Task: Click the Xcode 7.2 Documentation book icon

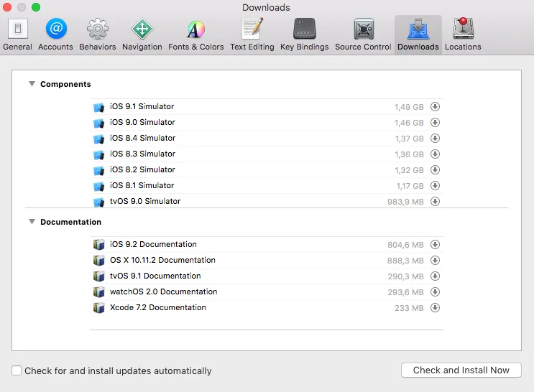Action: tap(98, 308)
